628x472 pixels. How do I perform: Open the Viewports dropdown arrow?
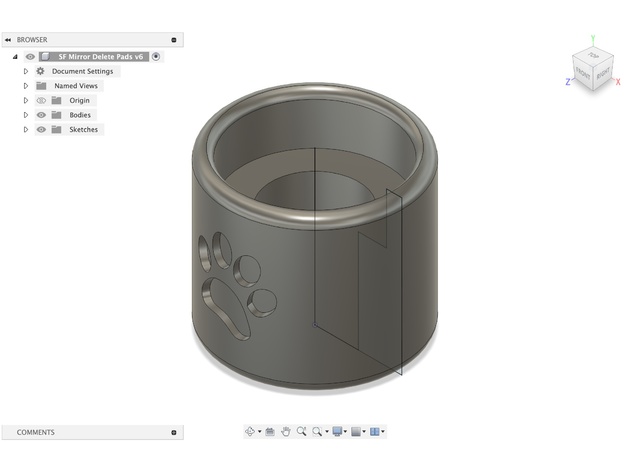[x=384, y=432]
